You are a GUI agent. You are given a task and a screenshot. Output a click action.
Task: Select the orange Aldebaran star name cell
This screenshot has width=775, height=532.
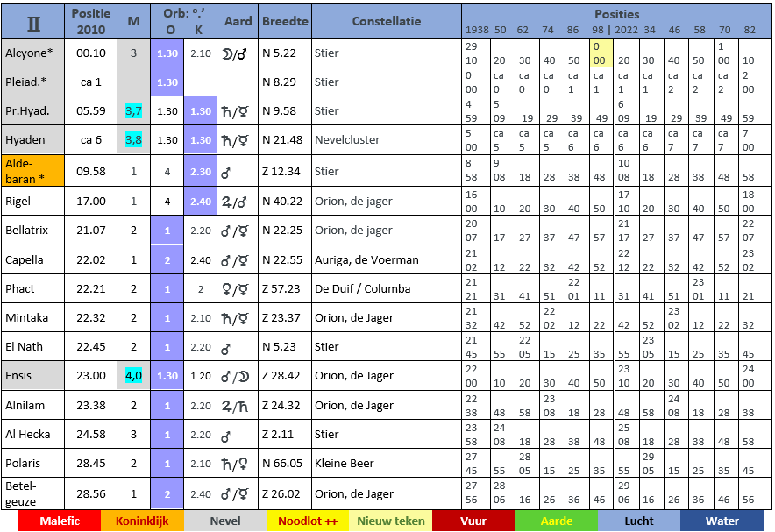(32, 171)
